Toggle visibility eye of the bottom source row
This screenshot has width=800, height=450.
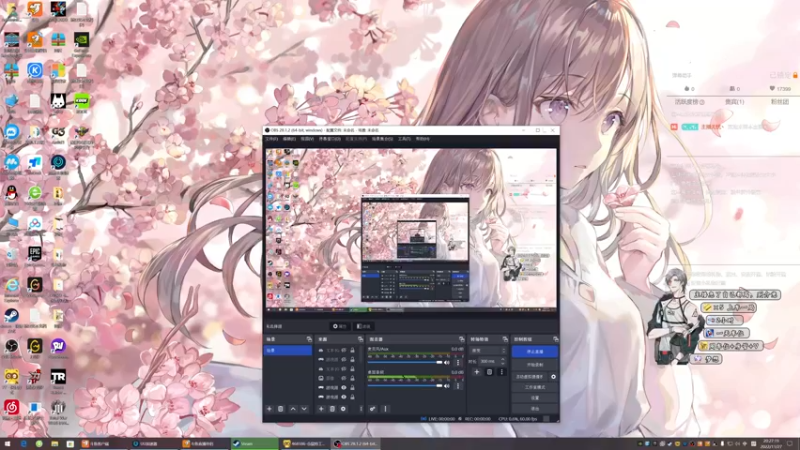click(343, 396)
